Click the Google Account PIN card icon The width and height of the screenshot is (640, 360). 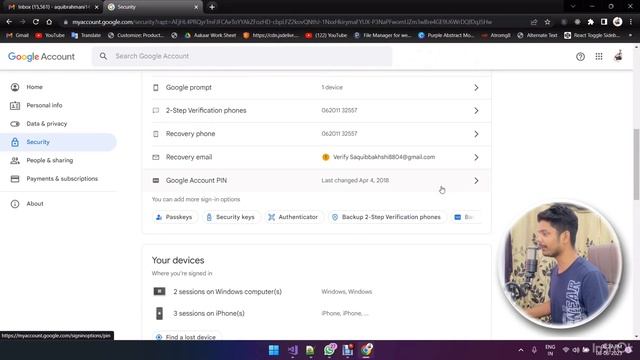[x=156, y=180]
